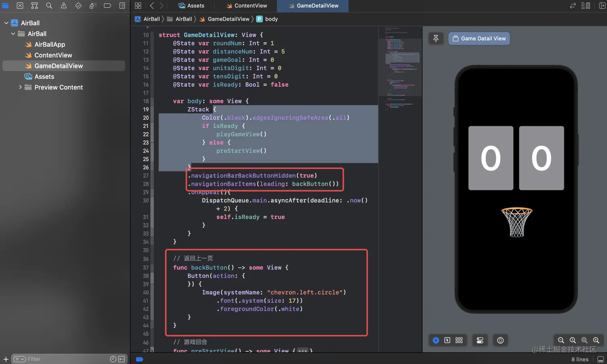Open the Find navigator magnifier icon

tap(49, 6)
